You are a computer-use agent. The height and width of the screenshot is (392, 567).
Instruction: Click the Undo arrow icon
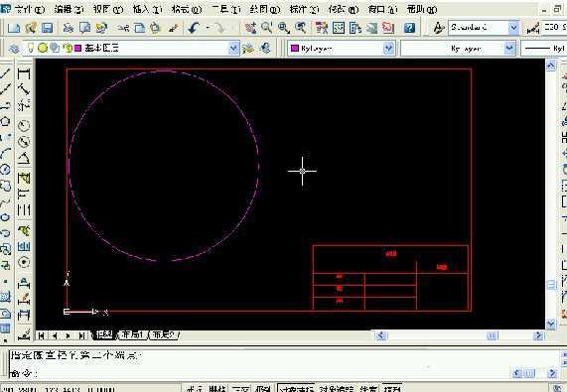coord(195,28)
